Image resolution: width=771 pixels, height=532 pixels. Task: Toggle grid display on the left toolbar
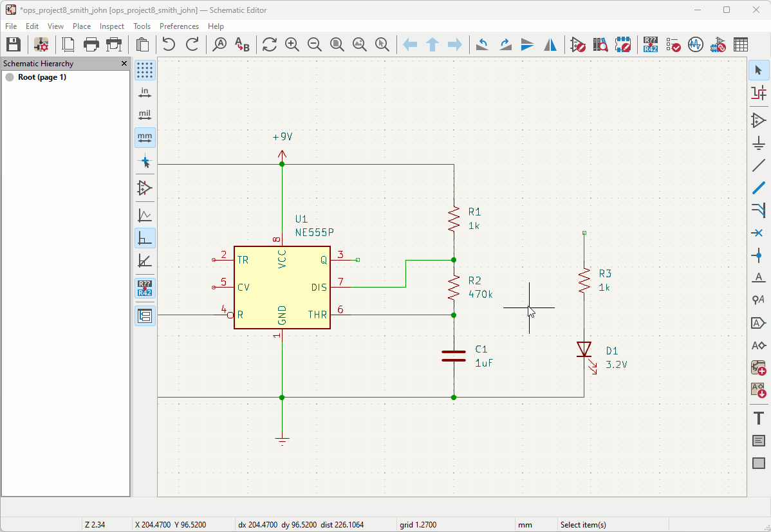click(145, 70)
